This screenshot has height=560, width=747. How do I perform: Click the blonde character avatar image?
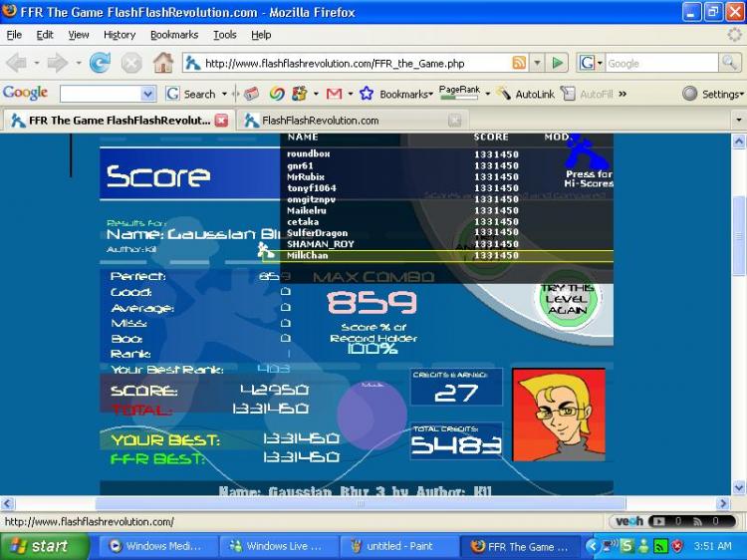(x=559, y=415)
